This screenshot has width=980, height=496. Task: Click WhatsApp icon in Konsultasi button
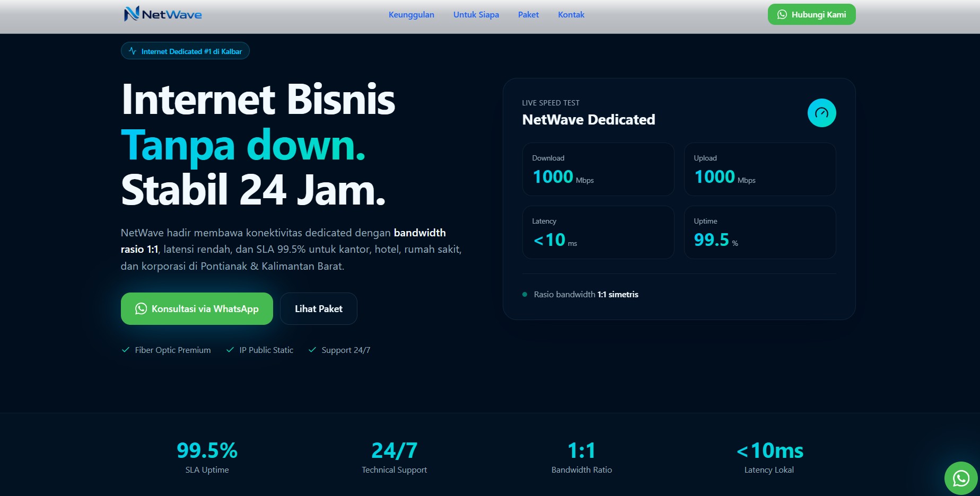tap(141, 308)
